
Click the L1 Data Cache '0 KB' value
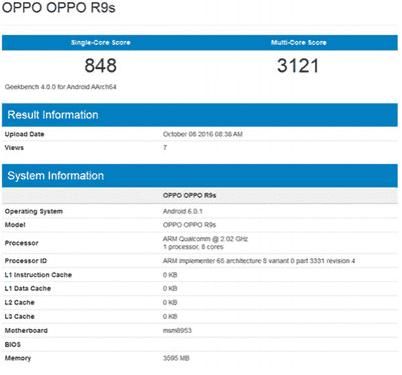tap(170, 288)
